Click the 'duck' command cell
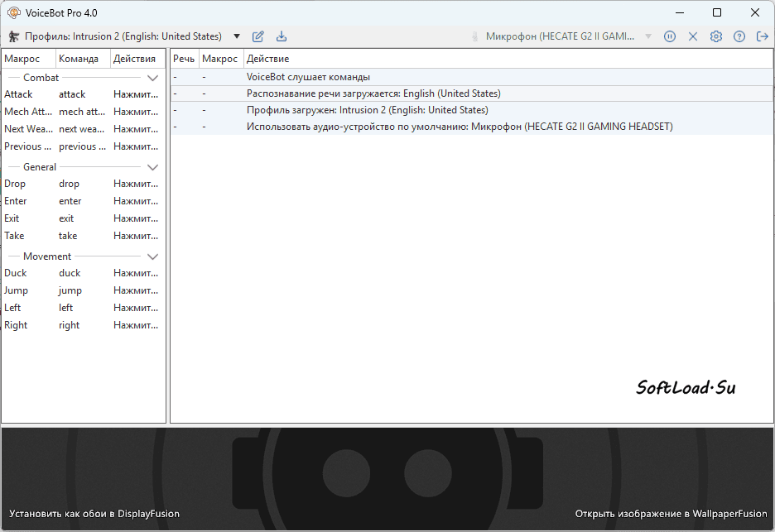The width and height of the screenshot is (775, 532). (x=70, y=273)
